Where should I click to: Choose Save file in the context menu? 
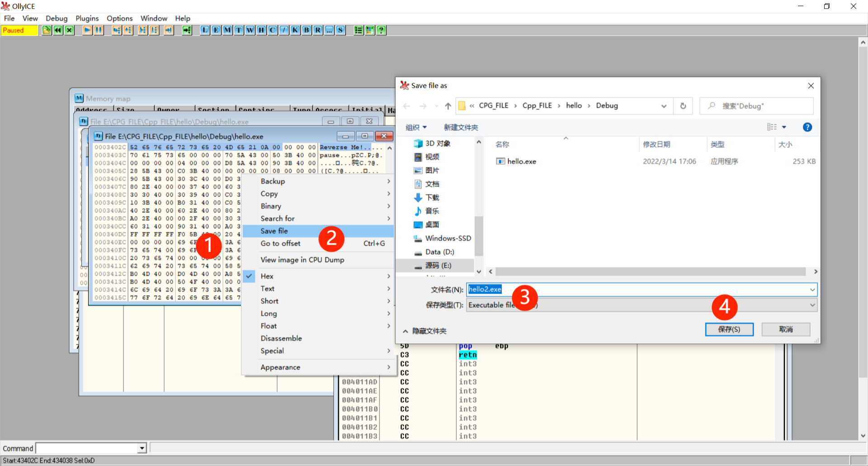(x=274, y=231)
